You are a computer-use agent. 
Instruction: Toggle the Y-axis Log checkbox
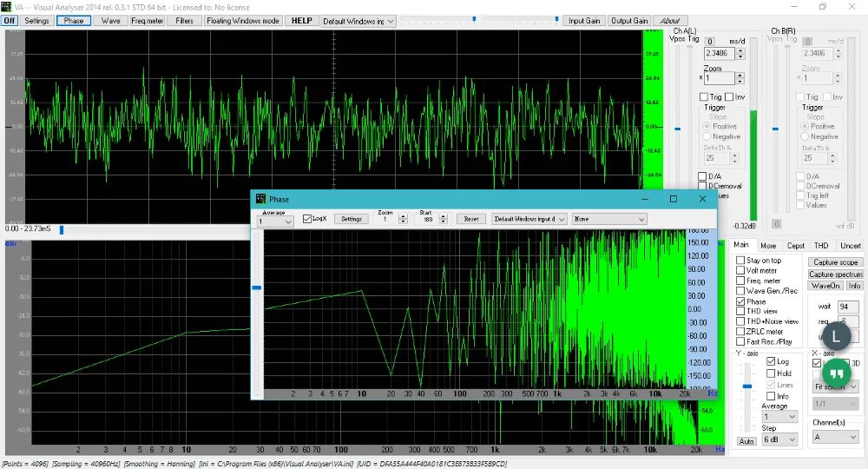click(771, 361)
